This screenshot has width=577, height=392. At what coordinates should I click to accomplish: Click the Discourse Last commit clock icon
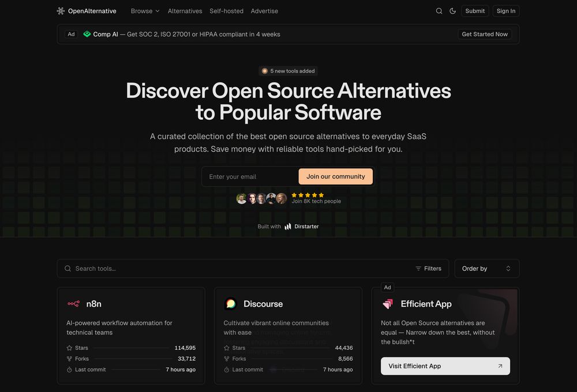pos(227,370)
